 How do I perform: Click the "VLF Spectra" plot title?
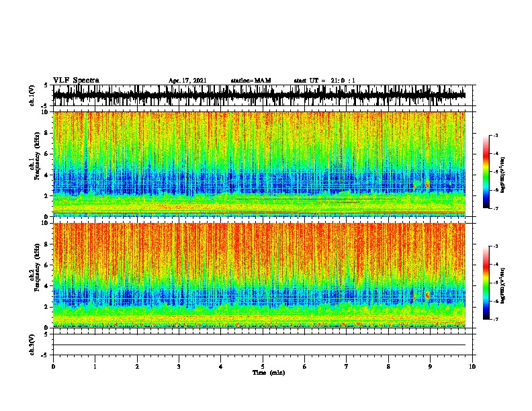coord(76,81)
